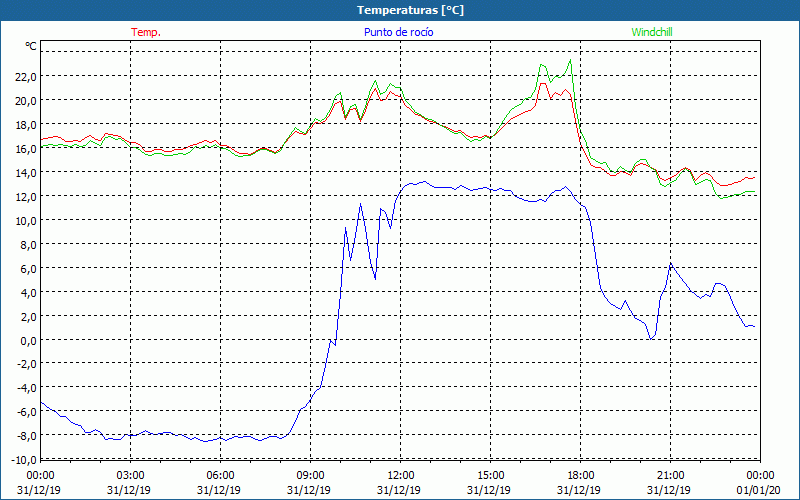Screen dimensions: 800x500
Task: Click the 8,0 y-axis value
Action: pyautogui.click(x=29, y=244)
